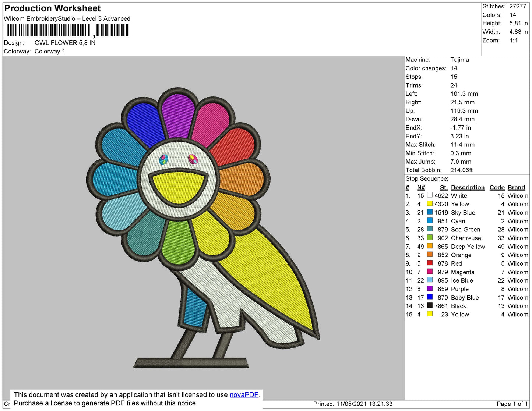The height and width of the screenshot is (411, 532).
Task: Click the "Colorway 1" value
Action: pyautogui.click(x=50, y=51)
